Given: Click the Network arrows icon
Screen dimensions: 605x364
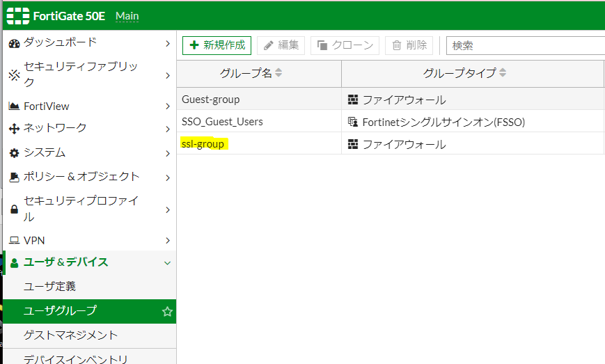Looking at the screenshot, I should pyautogui.click(x=15, y=129).
